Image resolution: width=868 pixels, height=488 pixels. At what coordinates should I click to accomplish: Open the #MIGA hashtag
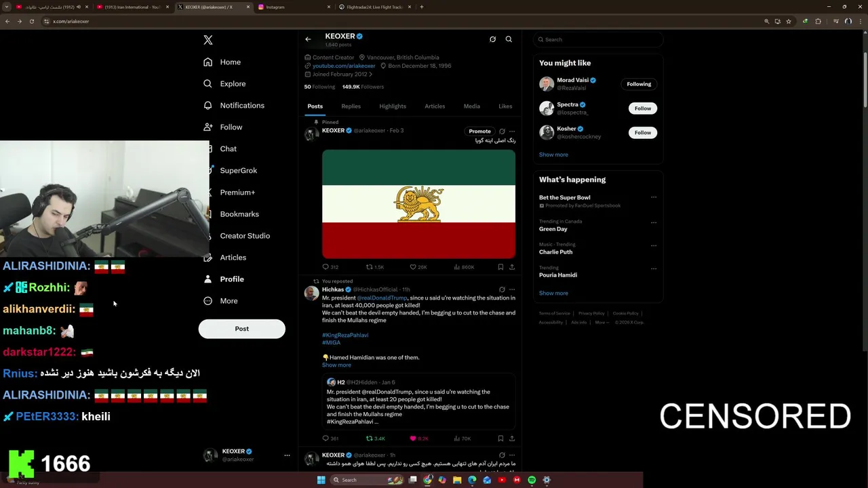[331, 342]
